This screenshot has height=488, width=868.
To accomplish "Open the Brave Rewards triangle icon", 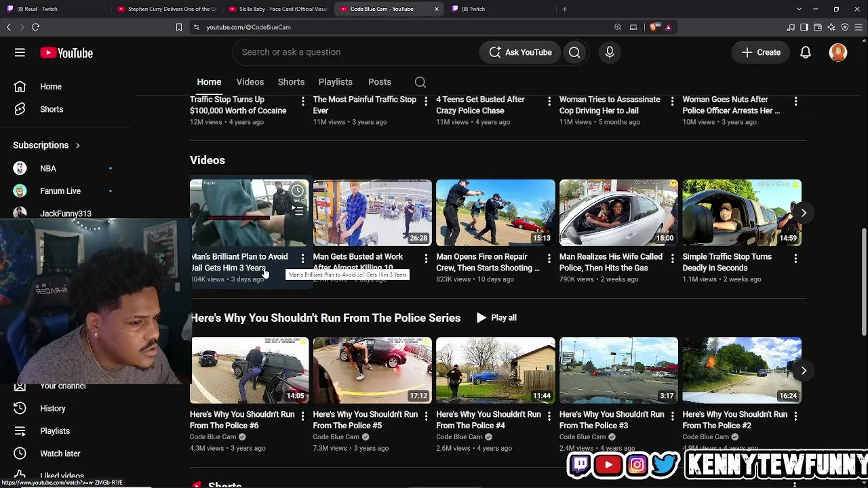I will (x=669, y=27).
